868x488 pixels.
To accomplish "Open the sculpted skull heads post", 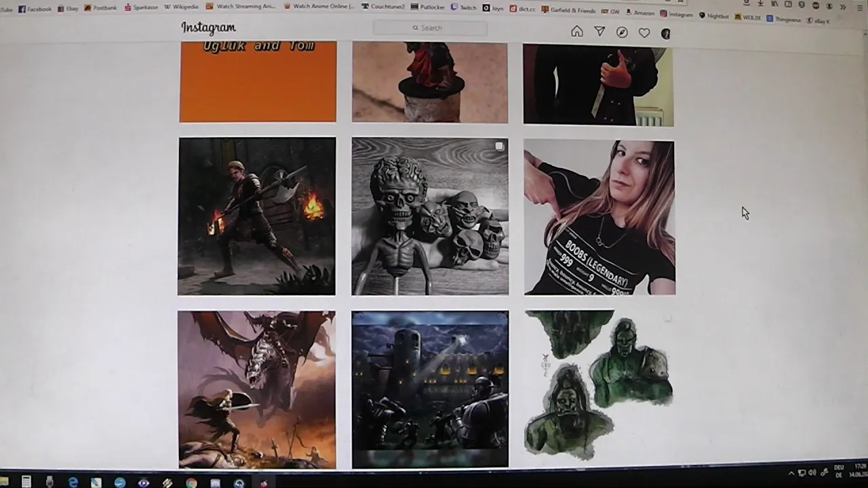I will click(x=430, y=216).
